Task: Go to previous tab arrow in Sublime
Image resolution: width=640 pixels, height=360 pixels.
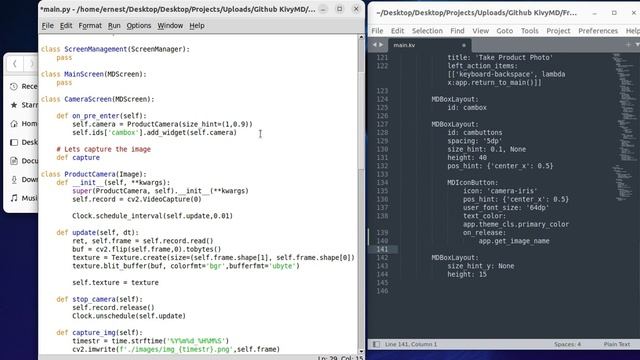Action: (375, 45)
